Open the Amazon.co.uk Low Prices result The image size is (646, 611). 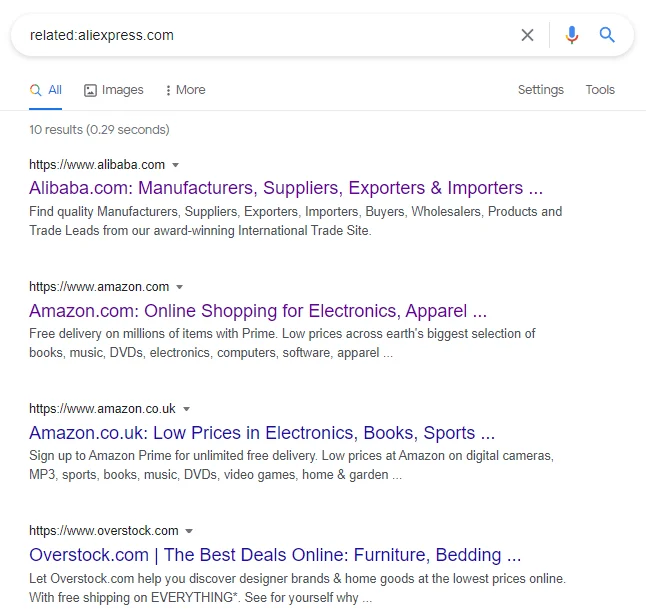(262, 433)
